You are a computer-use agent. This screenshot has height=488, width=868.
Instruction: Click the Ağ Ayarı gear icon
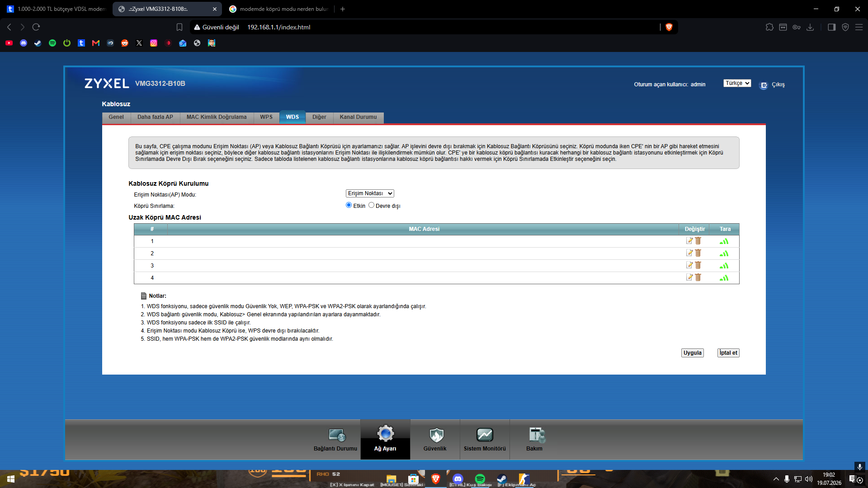point(385,434)
